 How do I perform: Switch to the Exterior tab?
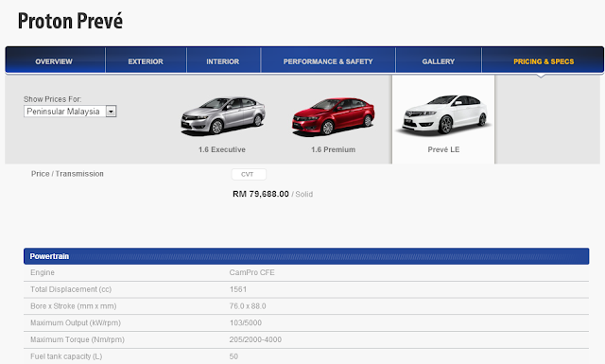[146, 61]
